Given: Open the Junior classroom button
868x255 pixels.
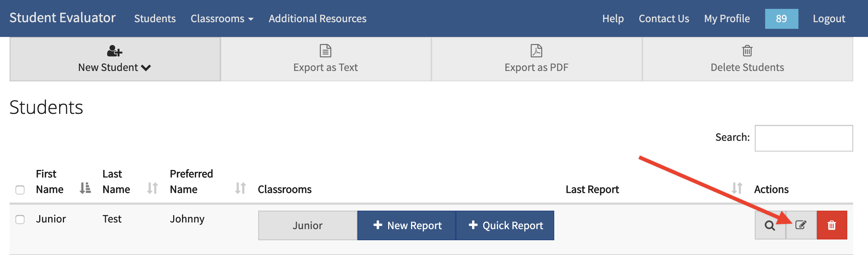Looking at the screenshot, I should click(x=308, y=225).
